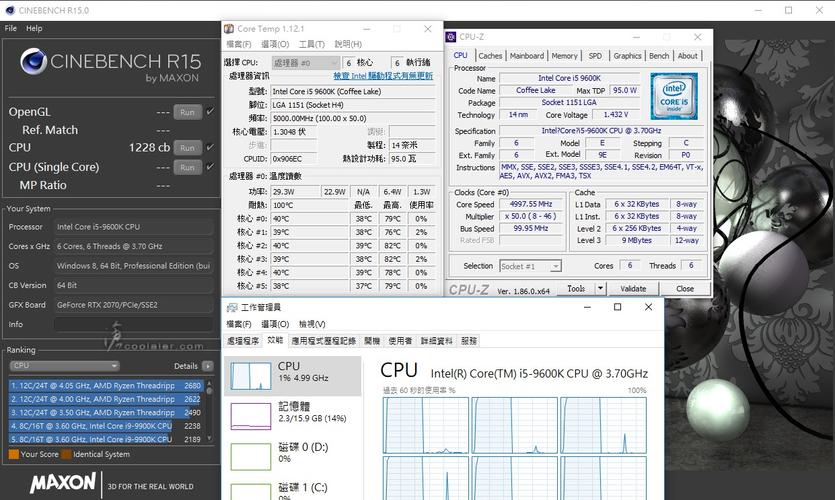Click the Cinebench title bar app icon
This screenshot has width=835, height=500.
[10, 10]
